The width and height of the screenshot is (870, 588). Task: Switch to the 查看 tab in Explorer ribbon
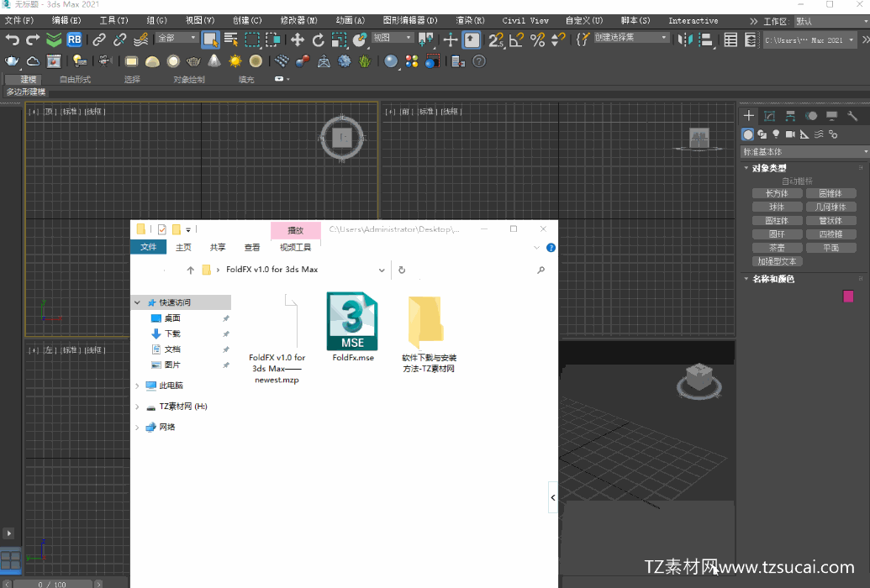pos(252,247)
